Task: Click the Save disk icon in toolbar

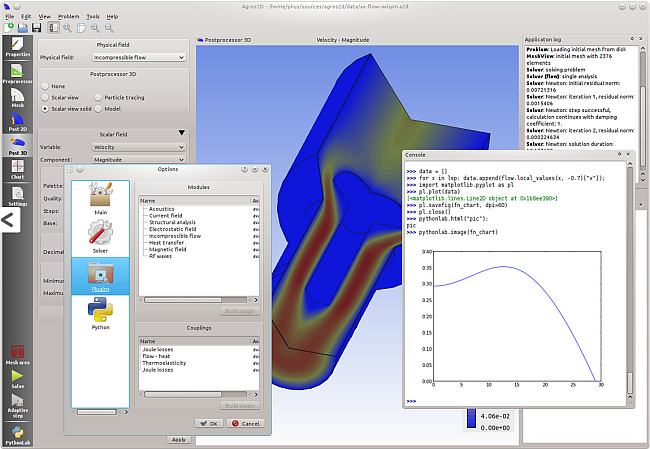Action: point(37,27)
